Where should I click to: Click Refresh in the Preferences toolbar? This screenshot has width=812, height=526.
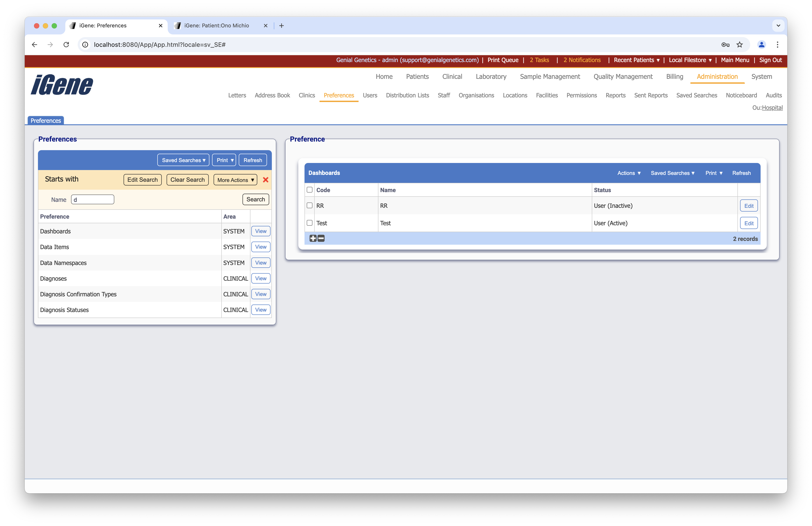(252, 160)
